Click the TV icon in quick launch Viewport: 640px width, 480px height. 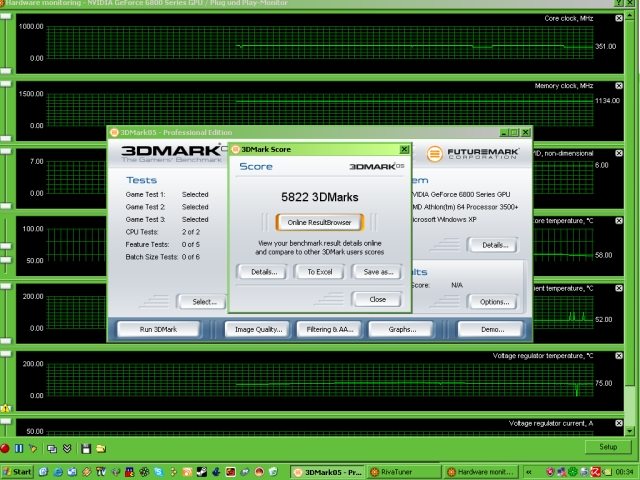pyautogui.click(x=101, y=472)
